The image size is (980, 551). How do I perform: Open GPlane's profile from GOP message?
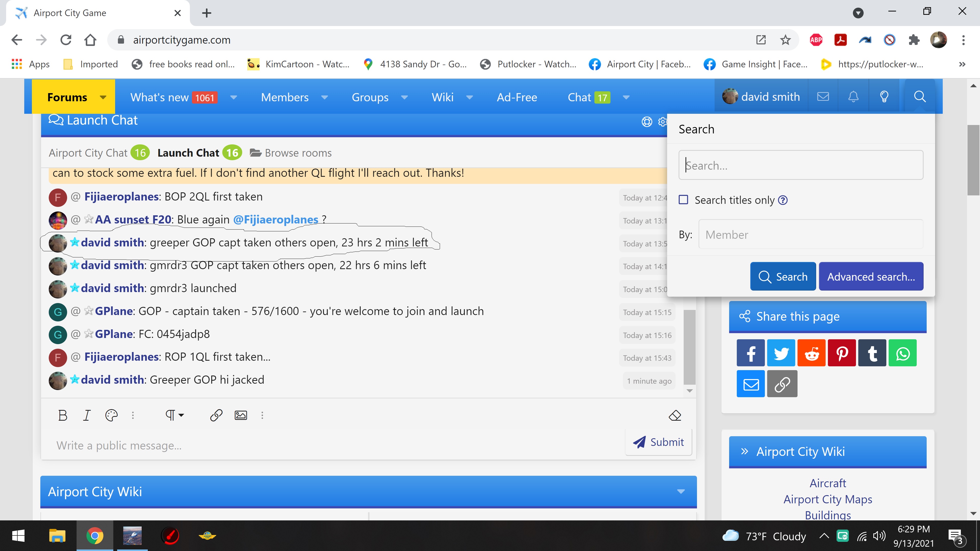point(114,311)
